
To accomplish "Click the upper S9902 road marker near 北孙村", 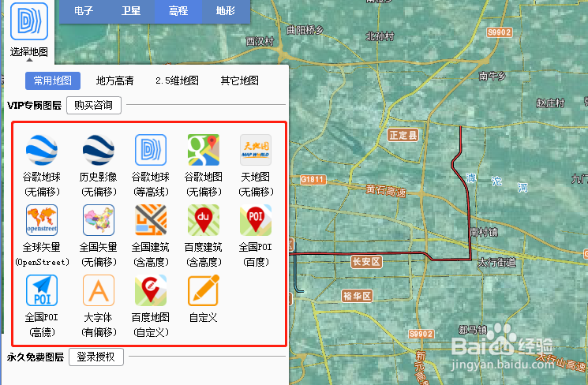I will click(x=499, y=32).
